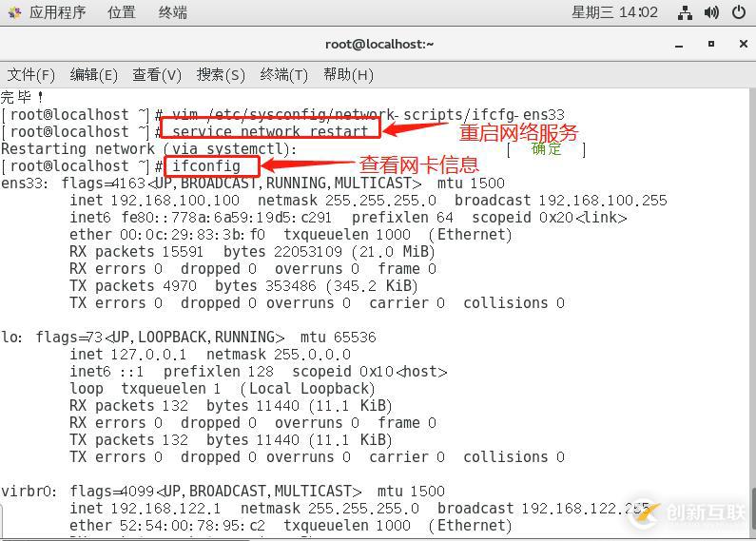Screen dimensions: 756x541
Task: Click the 'lo:' interface name
Action: click(11, 337)
